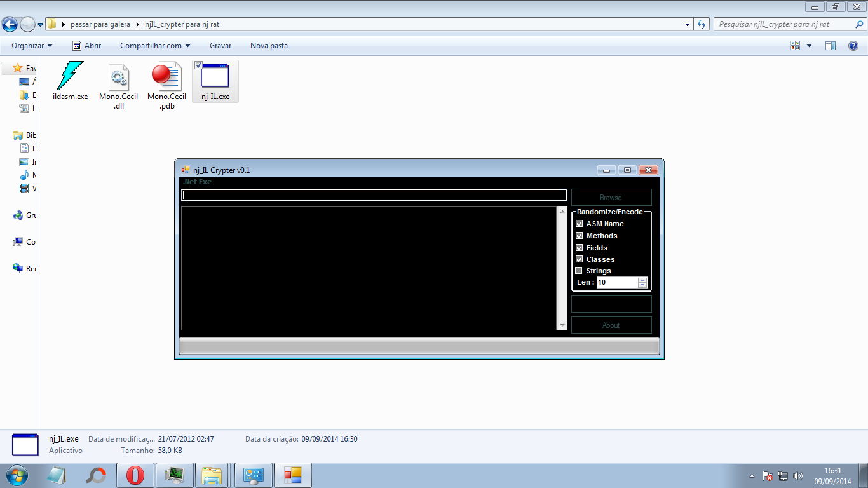Screen dimensions: 868x488
Task: Click the folder icon in the address bar
Action: pyautogui.click(x=52, y=24)
